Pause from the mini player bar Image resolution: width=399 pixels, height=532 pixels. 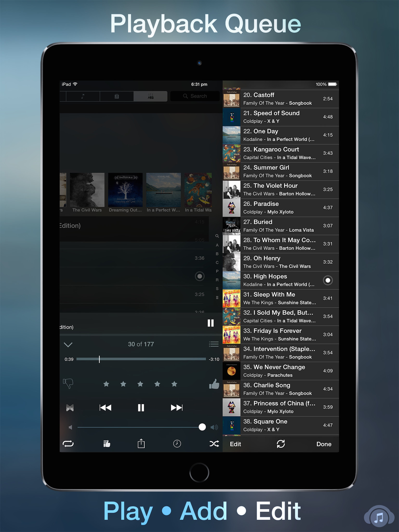click(211, 323)
